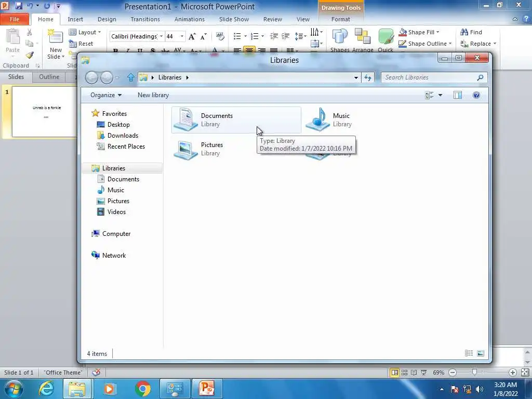
Task: Switch to large icons view at Explorer bottom
Action: pos(481,353)
